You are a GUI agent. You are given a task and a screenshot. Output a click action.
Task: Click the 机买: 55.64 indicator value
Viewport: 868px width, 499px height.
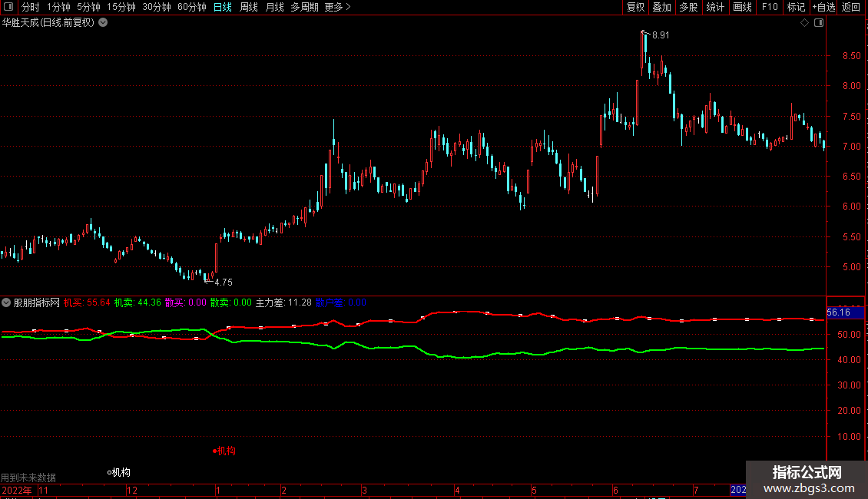[x=87, y=302]
